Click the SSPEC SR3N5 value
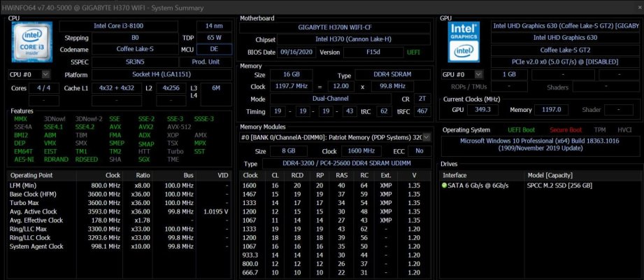 coord(135,62)
